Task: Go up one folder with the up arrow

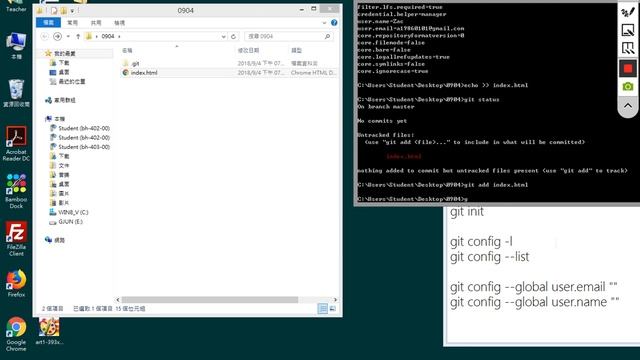Action: pos(78,36)
